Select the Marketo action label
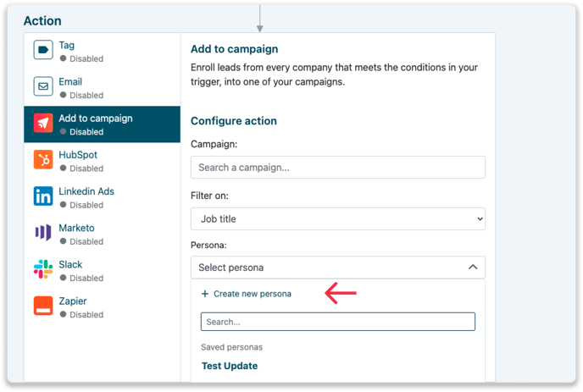 click(76, 228)
